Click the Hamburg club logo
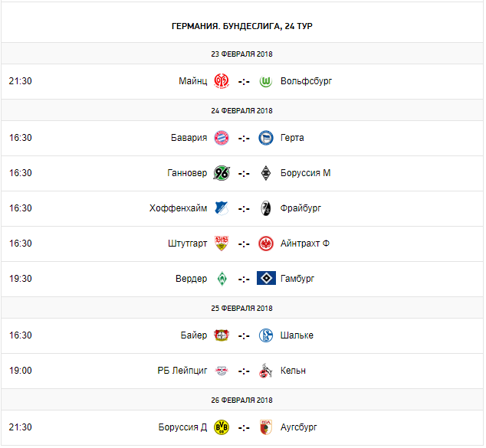Image resolution: width=486 pixels, height=448 pixels. (x=266, y=279)
